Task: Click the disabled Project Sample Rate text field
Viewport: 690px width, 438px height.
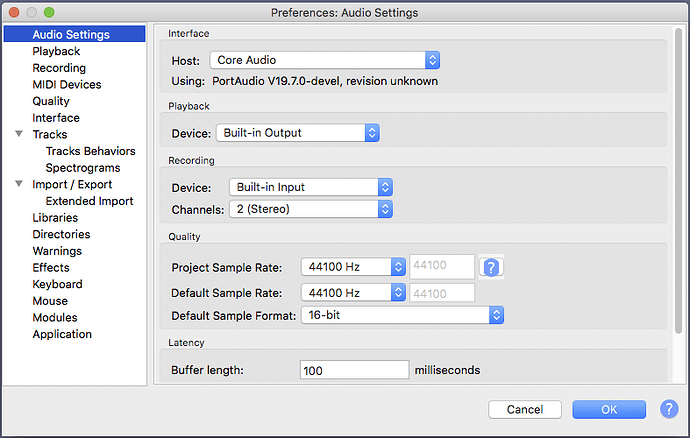Action: [442, 266]
